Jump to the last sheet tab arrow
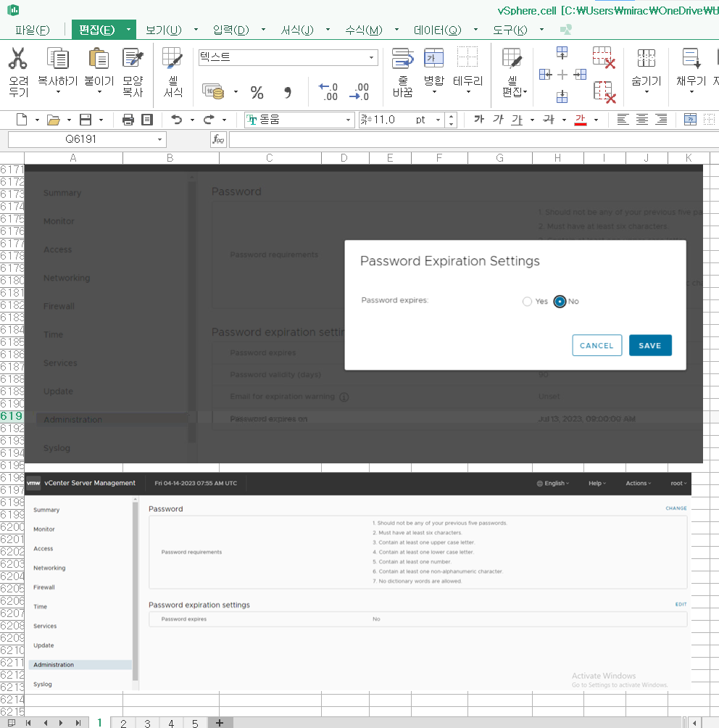This screenshot has height=728, width=719. coord(78,723)
